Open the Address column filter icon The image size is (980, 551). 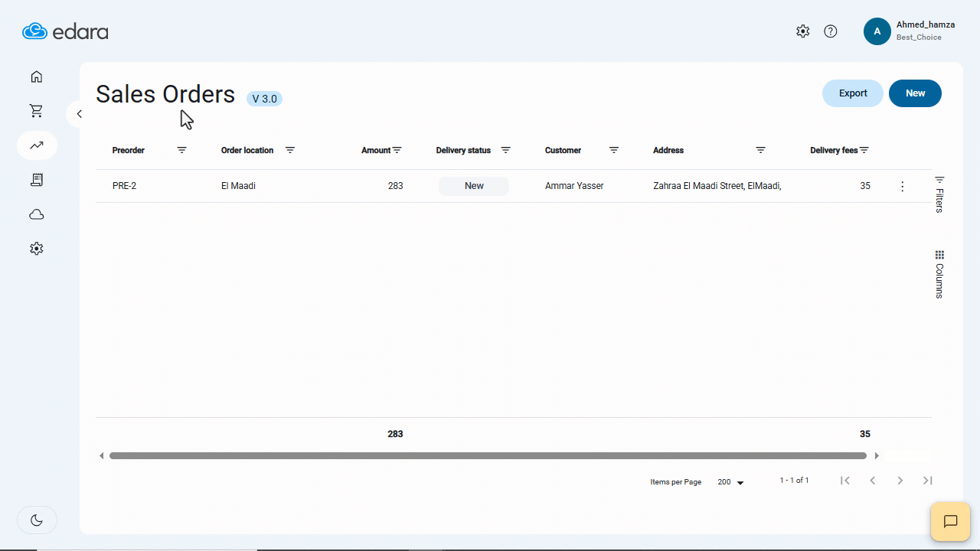tap(760, 150)
